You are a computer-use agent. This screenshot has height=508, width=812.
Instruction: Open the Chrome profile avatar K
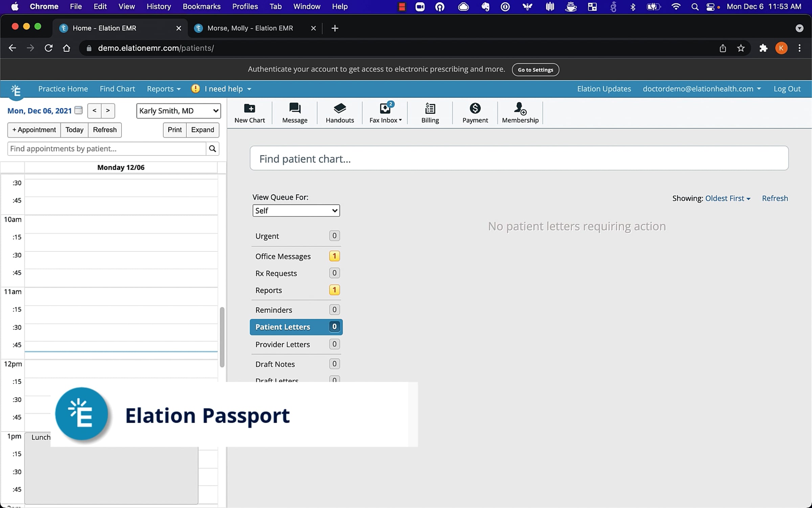[x=781, y=48]
